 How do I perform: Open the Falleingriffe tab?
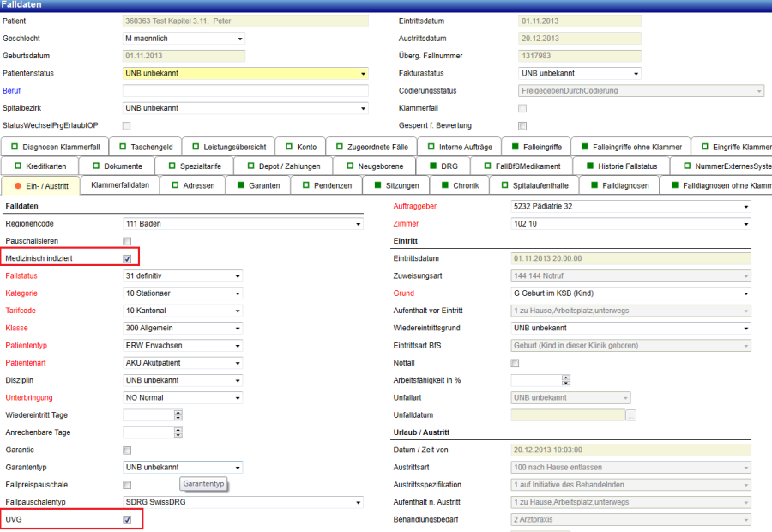(536, 147)
